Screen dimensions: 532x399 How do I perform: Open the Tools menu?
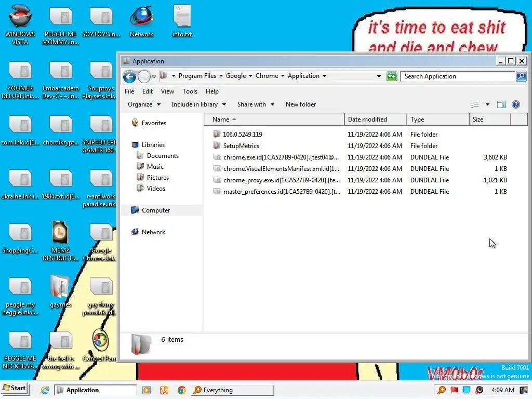(190, 91)
